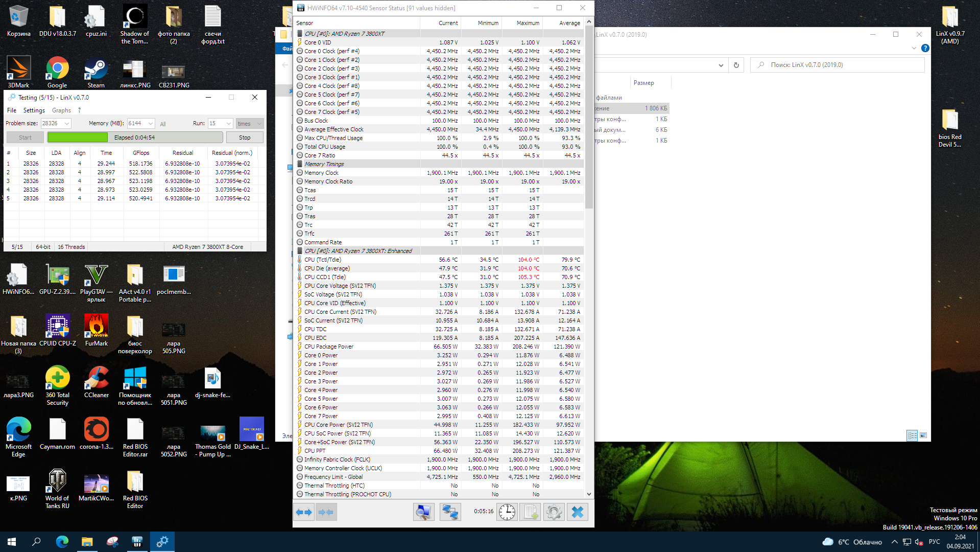This screenshot has width=980, height=552.
Task: Select the CPUID CPU-Z desktop icon
Action: (57, 330)
